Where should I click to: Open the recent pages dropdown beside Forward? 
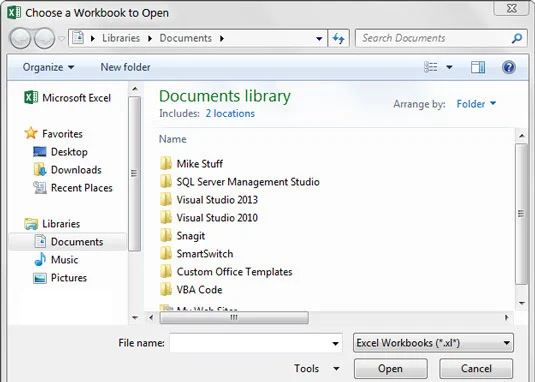click(62, 39)
